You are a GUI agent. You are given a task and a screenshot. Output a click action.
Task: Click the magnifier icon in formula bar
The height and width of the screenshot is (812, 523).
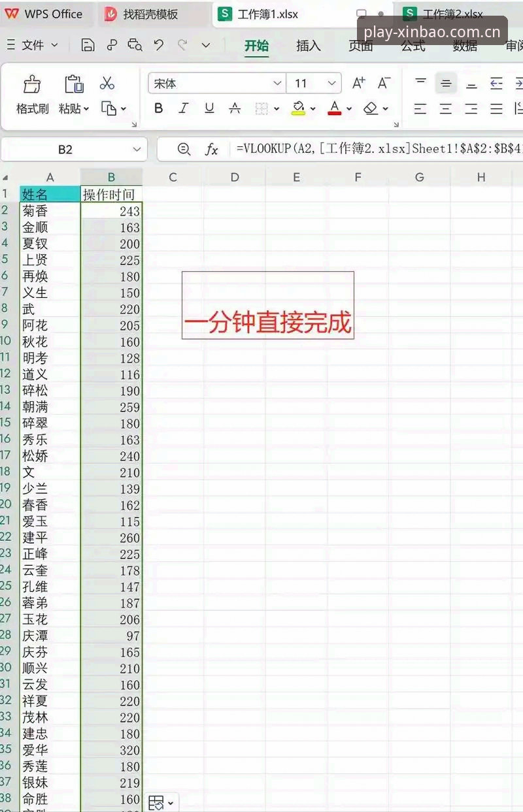click(184, 150)
